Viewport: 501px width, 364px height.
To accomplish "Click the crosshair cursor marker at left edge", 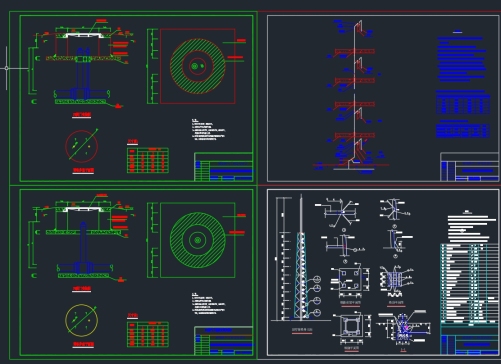I will pos(6,68).
